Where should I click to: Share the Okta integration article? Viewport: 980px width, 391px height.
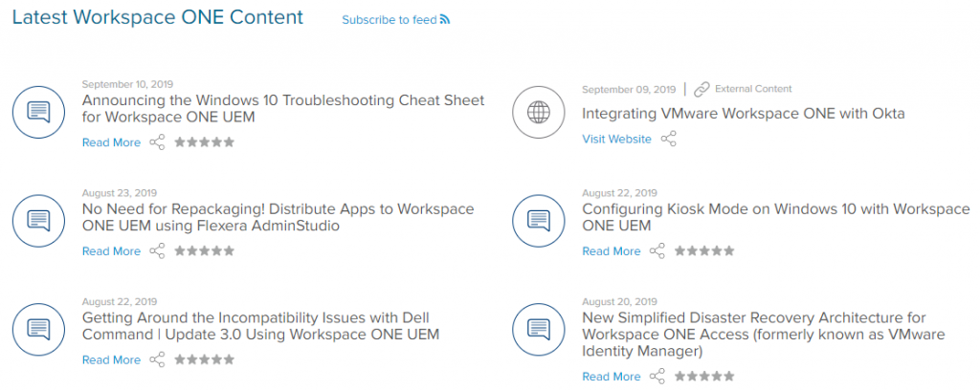tap(669, 139)
